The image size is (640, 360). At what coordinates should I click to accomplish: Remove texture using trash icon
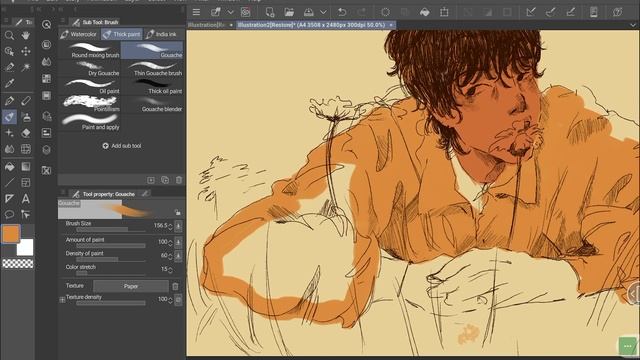coord(176,286)
